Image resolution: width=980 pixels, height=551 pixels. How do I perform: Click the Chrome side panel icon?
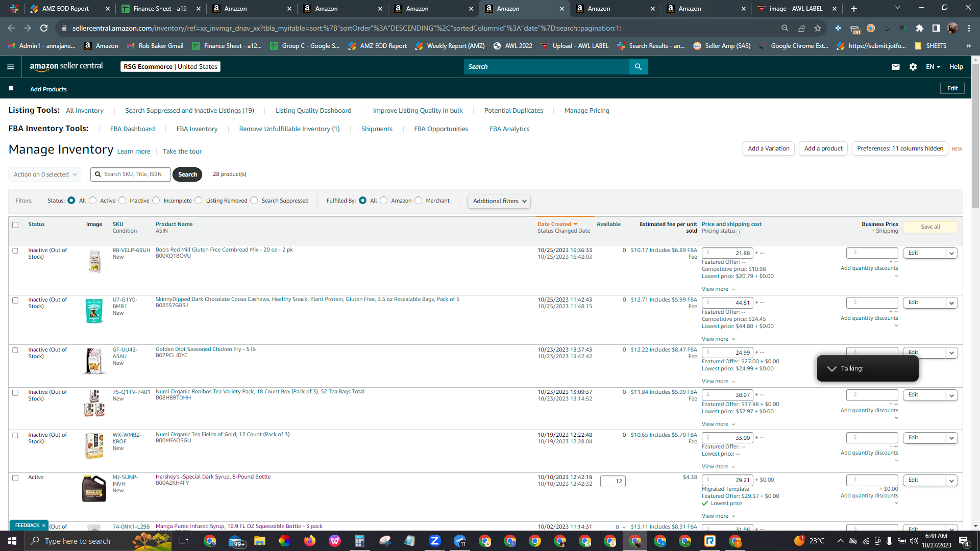936,28
